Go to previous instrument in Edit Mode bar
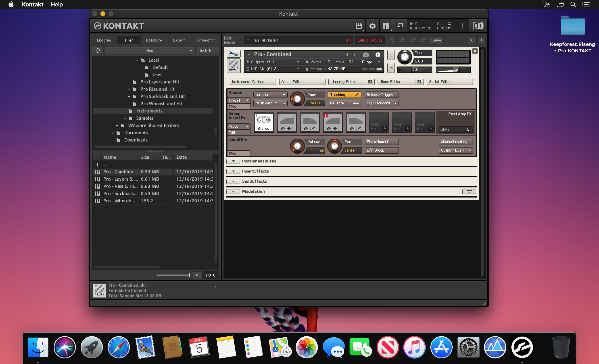 point(471,40)
